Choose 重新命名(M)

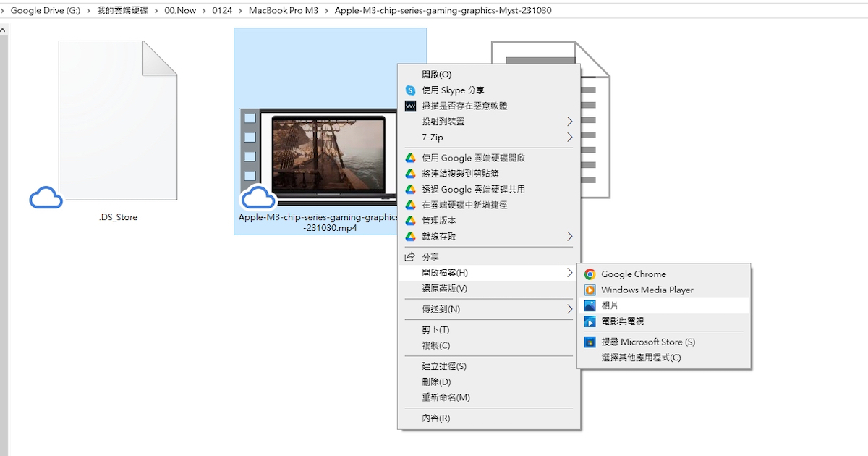489,398
